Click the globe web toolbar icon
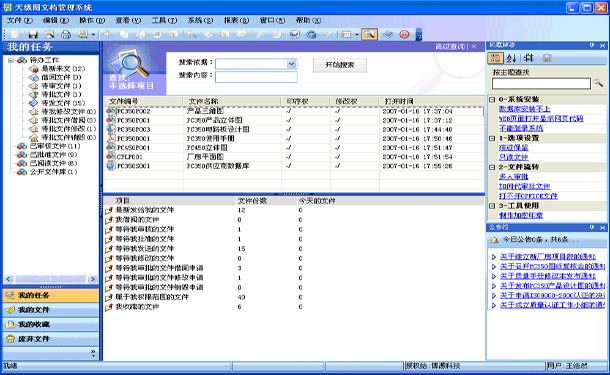 tap(311, 35)
